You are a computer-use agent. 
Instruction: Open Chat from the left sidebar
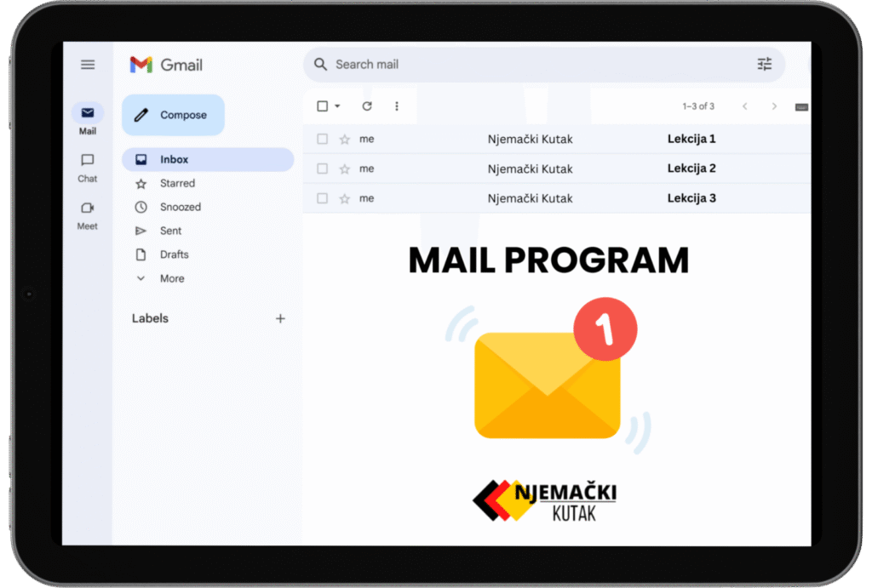tap(87, 167)
